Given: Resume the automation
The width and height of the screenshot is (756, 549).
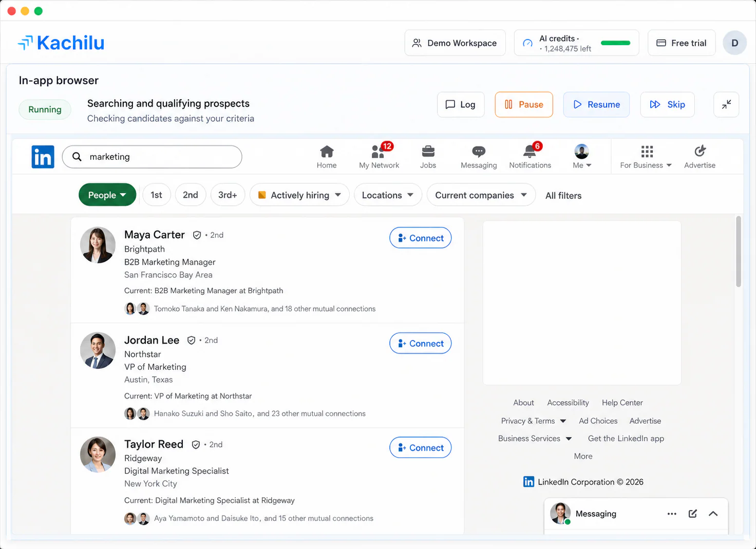Looking at the screenshot, I should pyautogui.click(x=596, y=105).
